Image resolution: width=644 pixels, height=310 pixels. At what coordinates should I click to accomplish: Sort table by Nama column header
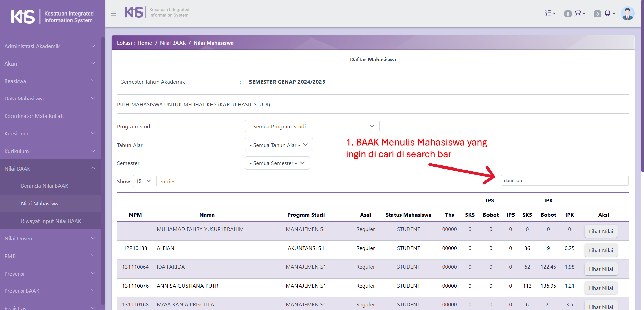pyautogui.click(x=207, y=215)
